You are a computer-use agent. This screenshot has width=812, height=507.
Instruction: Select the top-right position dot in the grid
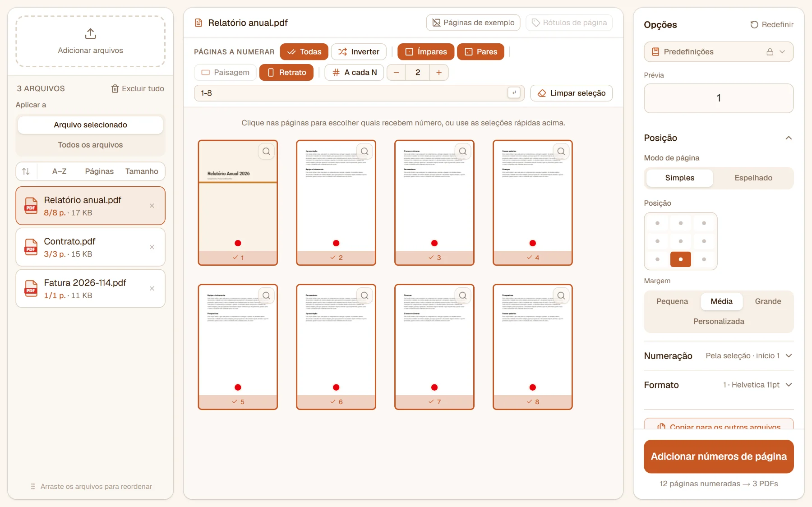point(704,223)
